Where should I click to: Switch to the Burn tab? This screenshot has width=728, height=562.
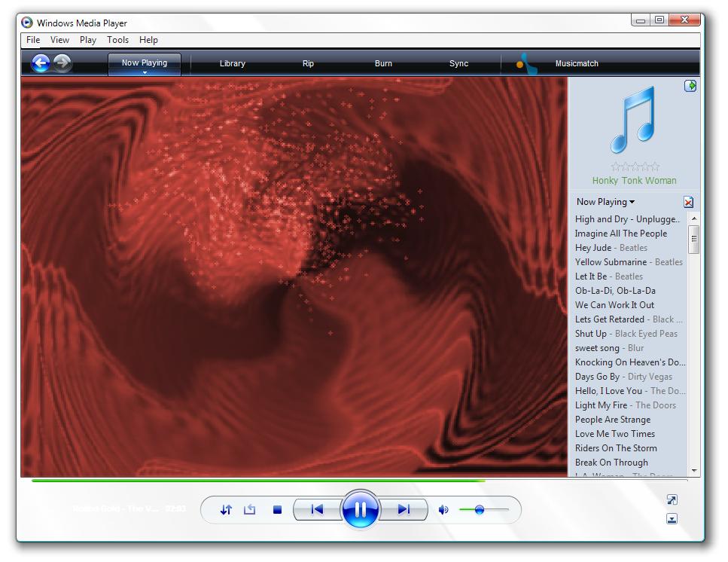383,63
